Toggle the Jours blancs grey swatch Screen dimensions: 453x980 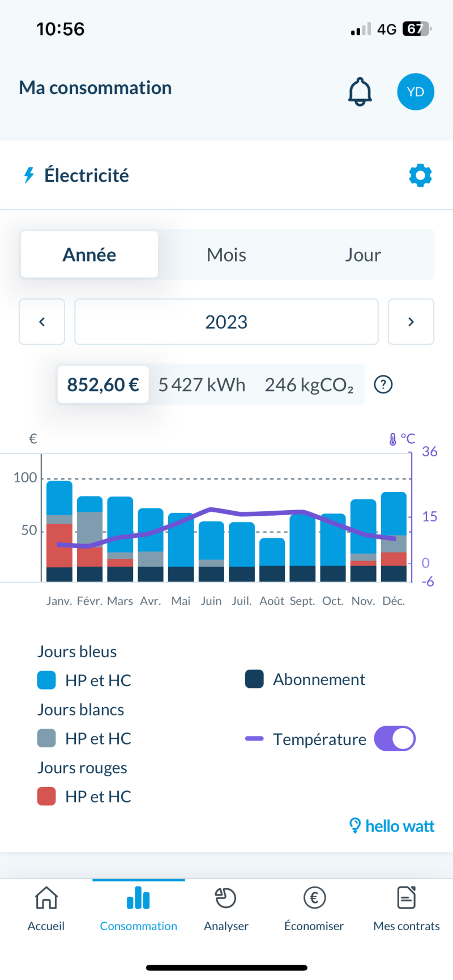[46, 738]
